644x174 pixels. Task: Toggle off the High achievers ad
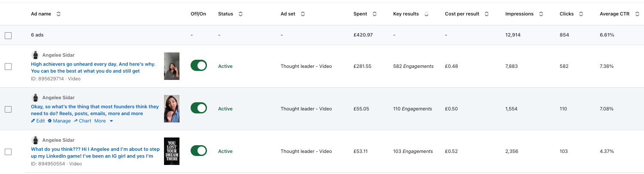[x=199, y=66]
